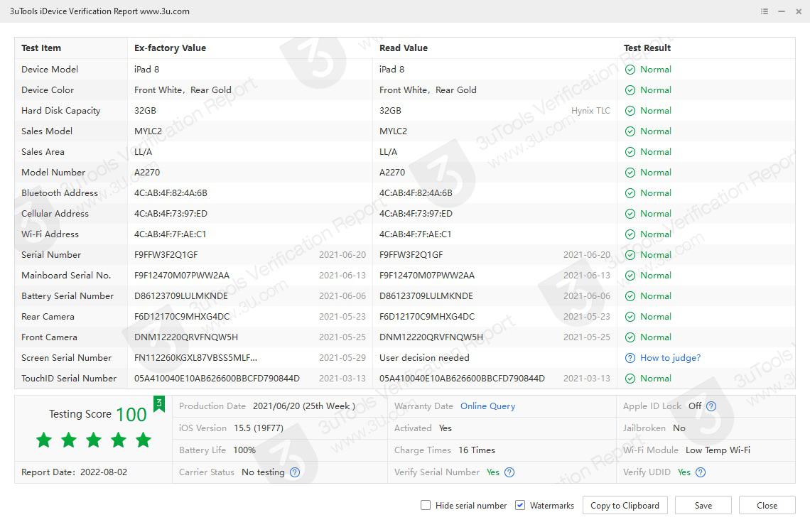Click the Test Result column header
The image size is (810, 532).
tap(647, 48)
